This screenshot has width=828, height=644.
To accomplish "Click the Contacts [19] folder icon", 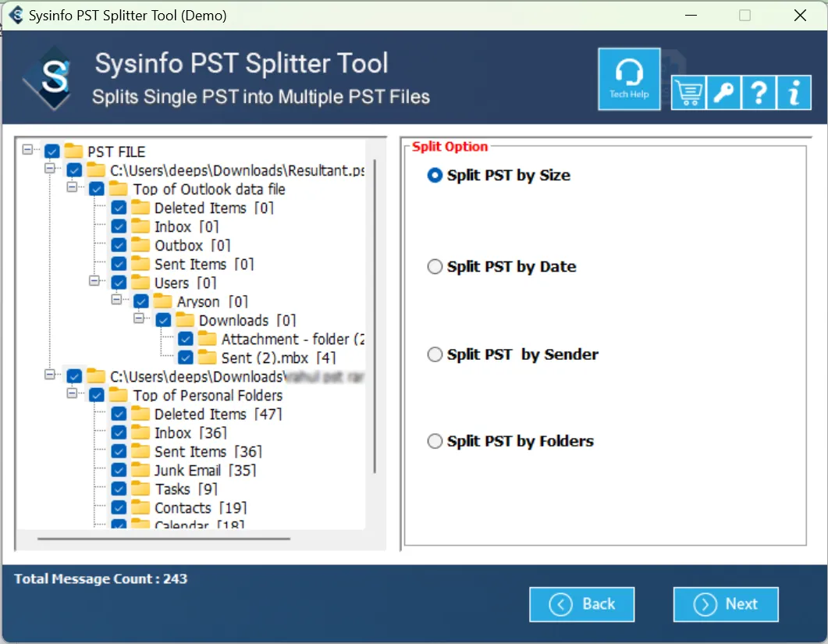I will coord(140,507).
